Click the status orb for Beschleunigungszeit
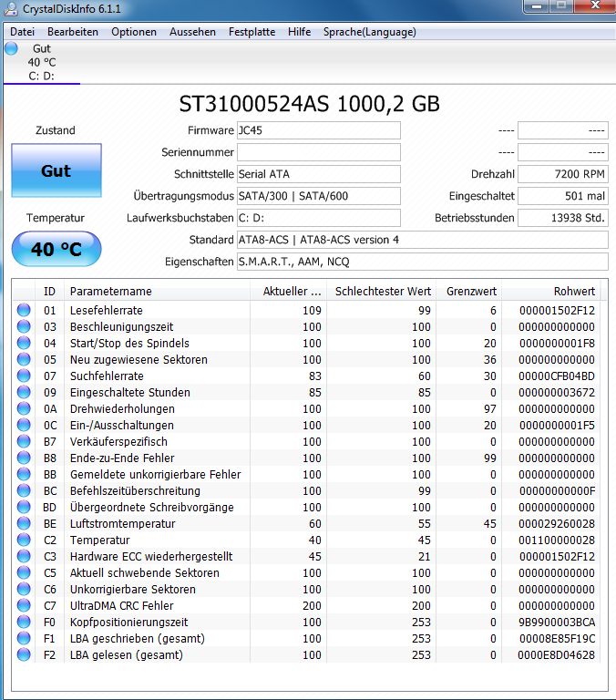 (x=24, y=327)
